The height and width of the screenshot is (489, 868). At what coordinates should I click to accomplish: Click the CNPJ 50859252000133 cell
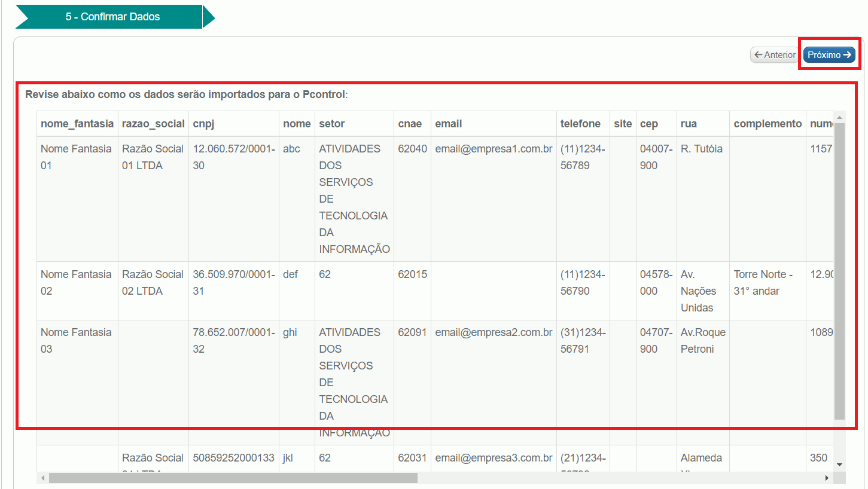234,458
